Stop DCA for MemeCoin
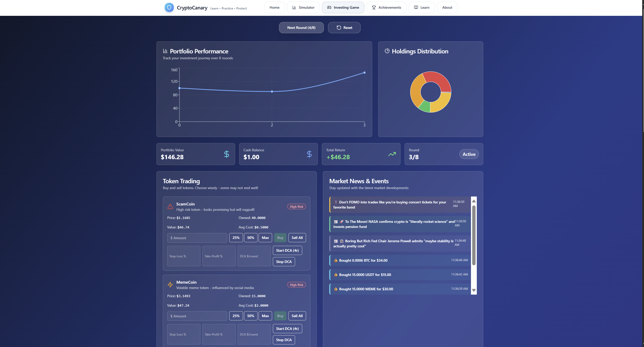Image resolution: width=644 pixels, height=347 pixels. [x=284, y=340]
